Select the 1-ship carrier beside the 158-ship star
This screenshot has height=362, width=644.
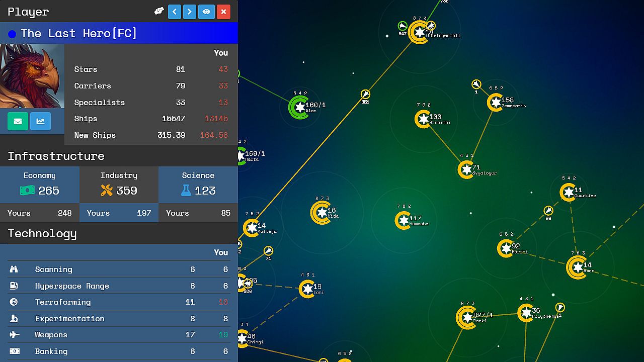coord(476,84)
